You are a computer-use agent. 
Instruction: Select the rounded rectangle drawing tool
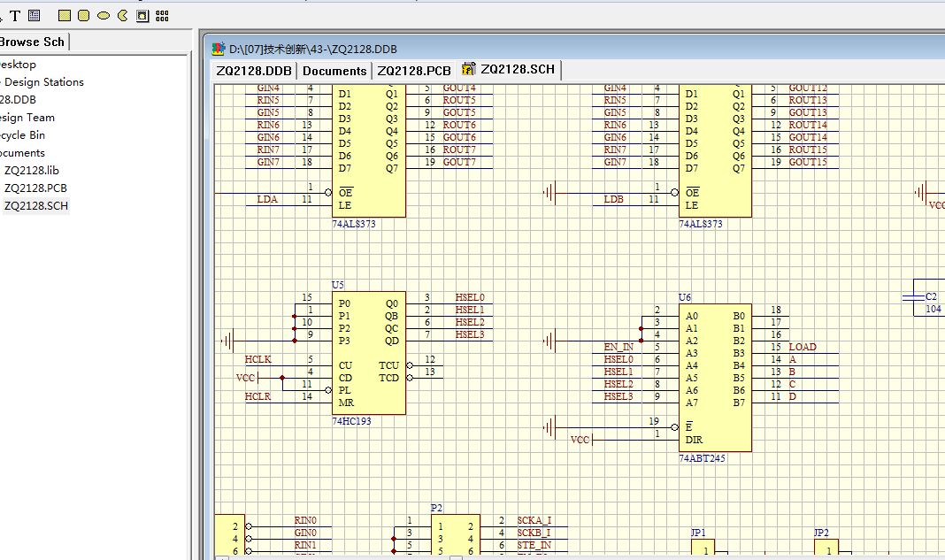84,16
